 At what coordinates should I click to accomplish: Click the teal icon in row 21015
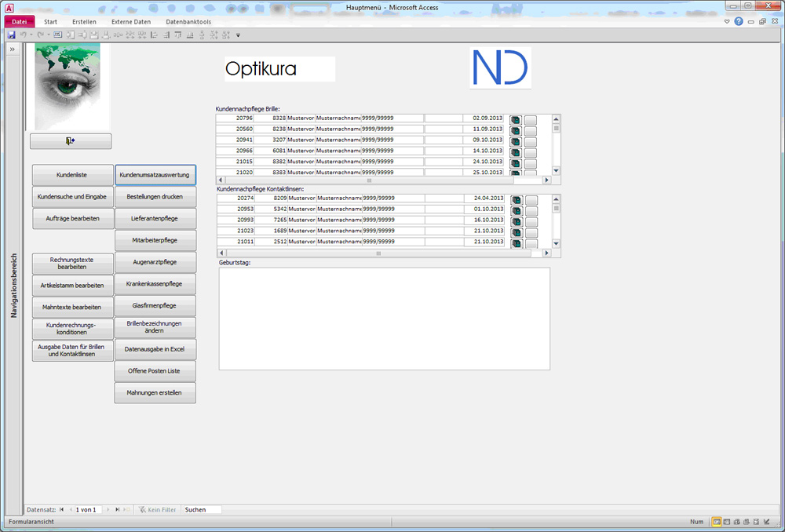pyautogui.click(x=516, y=164)
